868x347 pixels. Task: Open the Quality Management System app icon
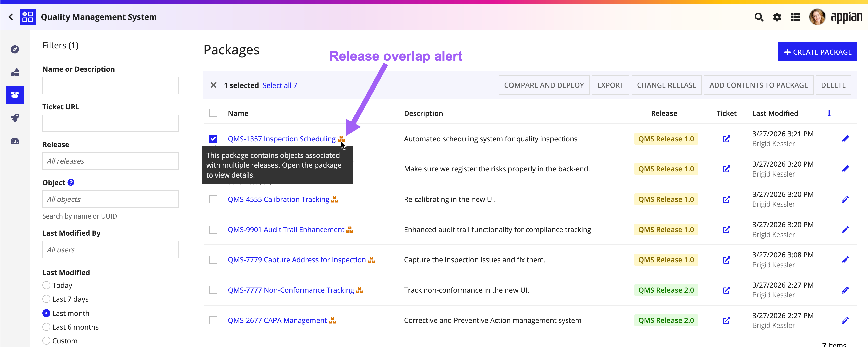[28, 17]
